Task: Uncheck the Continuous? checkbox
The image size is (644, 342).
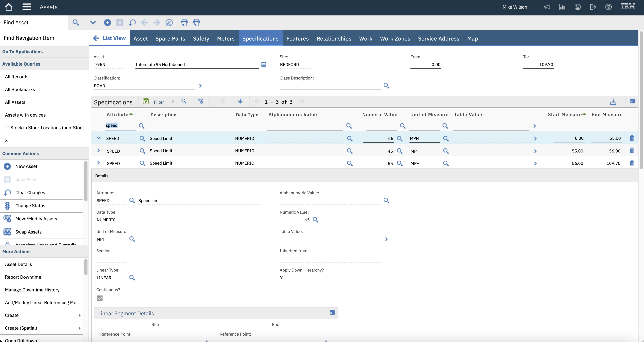Action: point(100,298)
